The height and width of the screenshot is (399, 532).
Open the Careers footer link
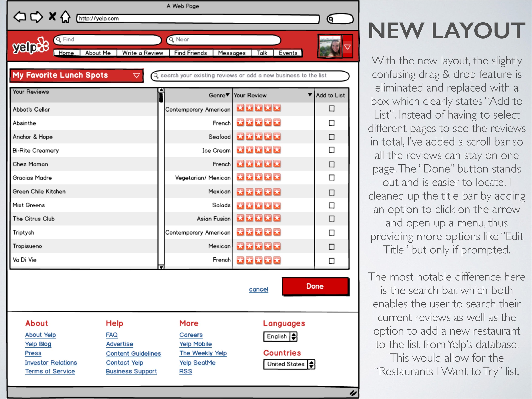(x=191, y=335)
